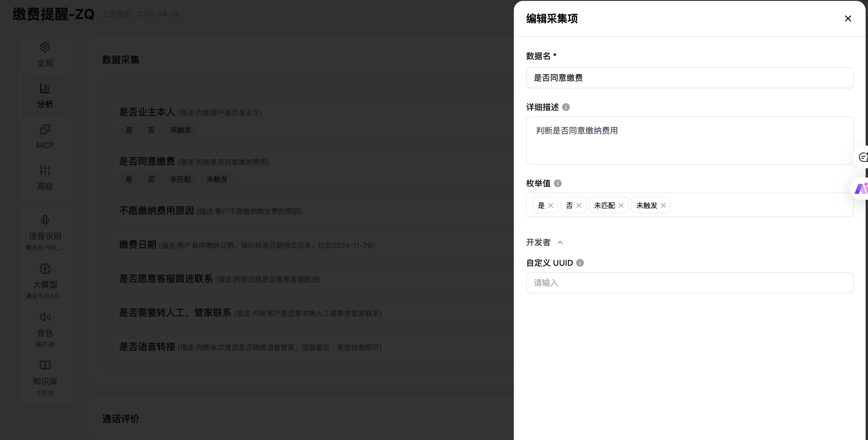Show info tooltip for 详细描述
This screenshot has width=868, height=440.
tap(566, 107)
